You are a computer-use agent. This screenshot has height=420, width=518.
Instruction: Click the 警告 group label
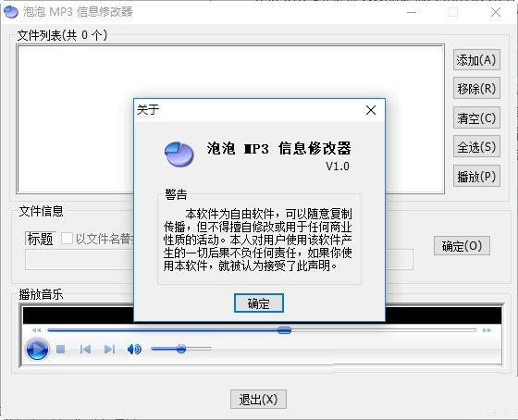tap(176, 194)
